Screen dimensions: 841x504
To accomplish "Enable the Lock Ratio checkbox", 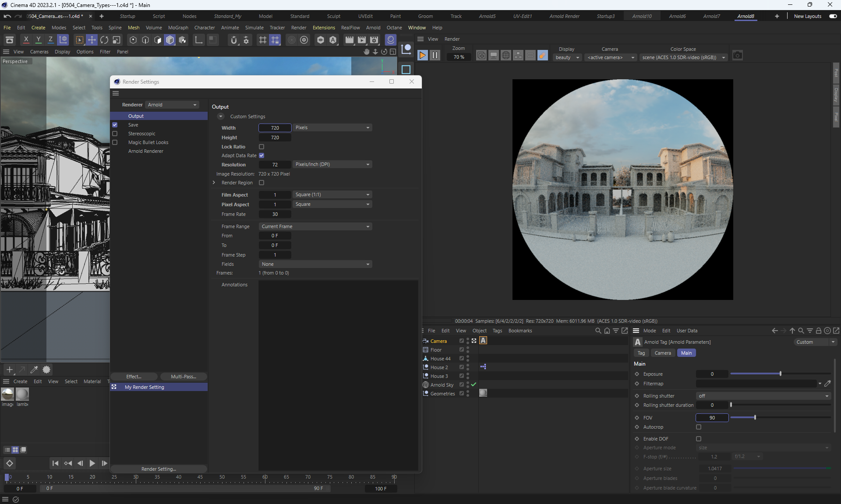I will click(x=261, y=147).
